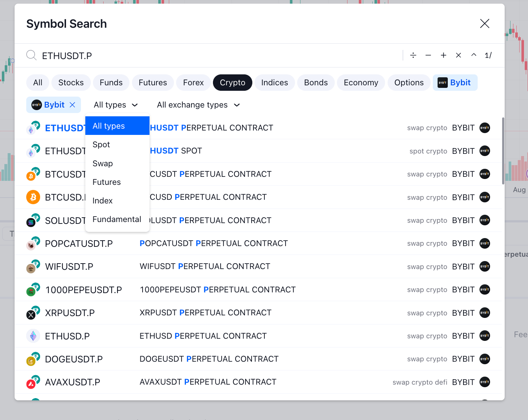Select the POPCATUSDT.P symbol result
Viewport: 528px width, 420px height.
point(258,244)
